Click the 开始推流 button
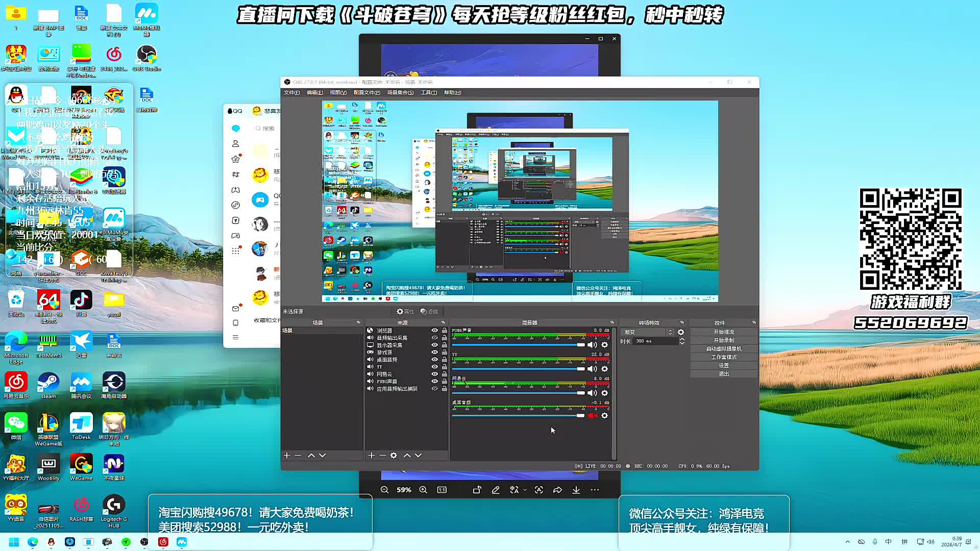The image size is (980, 551). (723, 332)
